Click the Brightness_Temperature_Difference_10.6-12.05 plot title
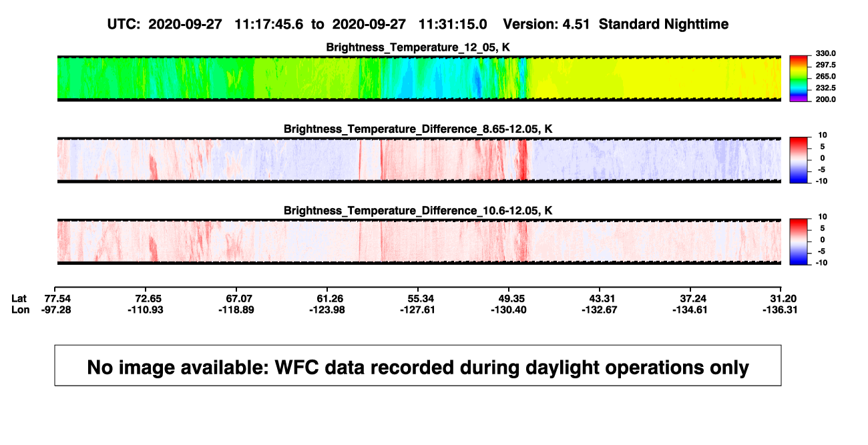Viewport: 868px width, 445px height. click(x=418, y=211)
